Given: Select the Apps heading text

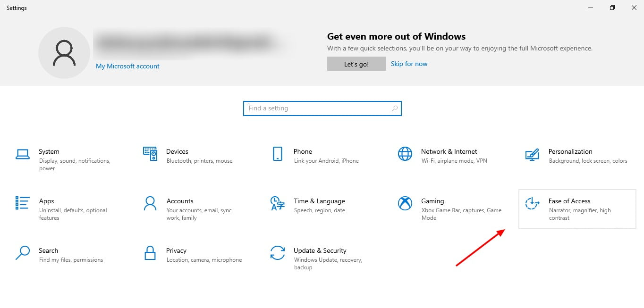Looking at the screenshot, I should pyautogui.click(x=47, y=201).
